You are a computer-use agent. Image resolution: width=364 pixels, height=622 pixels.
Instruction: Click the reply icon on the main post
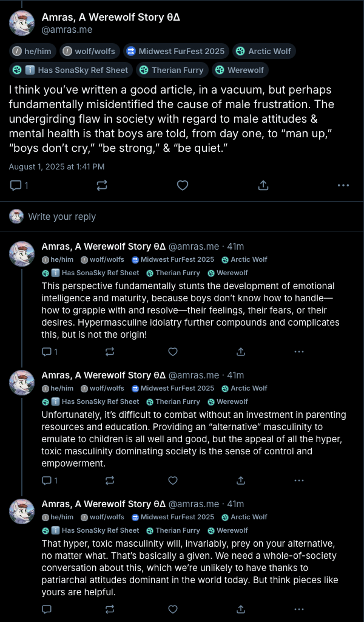coord(16,185)
